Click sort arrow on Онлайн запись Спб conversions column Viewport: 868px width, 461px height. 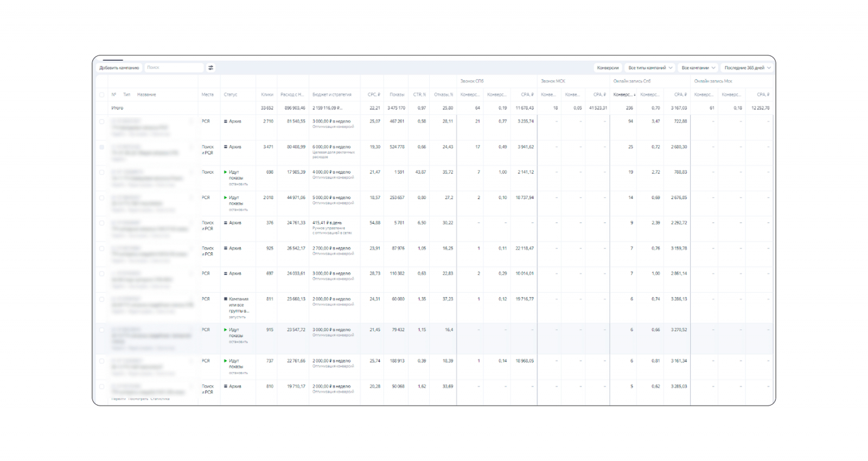coord(634,95)
